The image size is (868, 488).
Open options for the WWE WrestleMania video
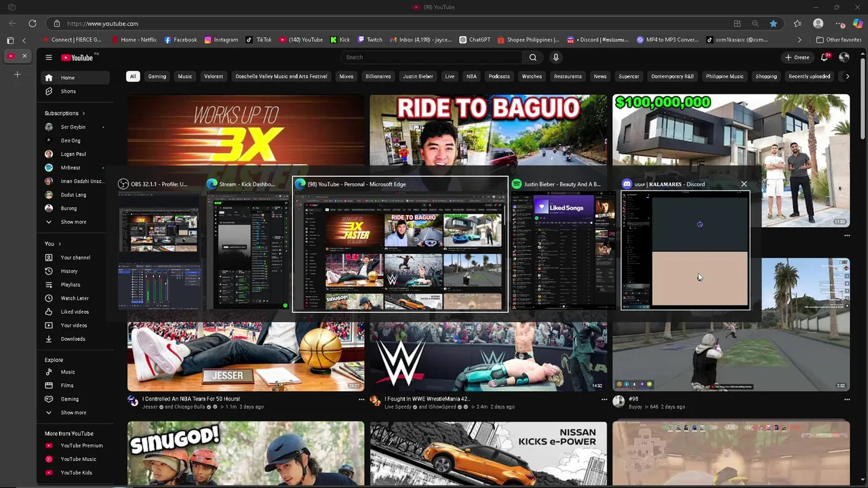pos(604,400)
